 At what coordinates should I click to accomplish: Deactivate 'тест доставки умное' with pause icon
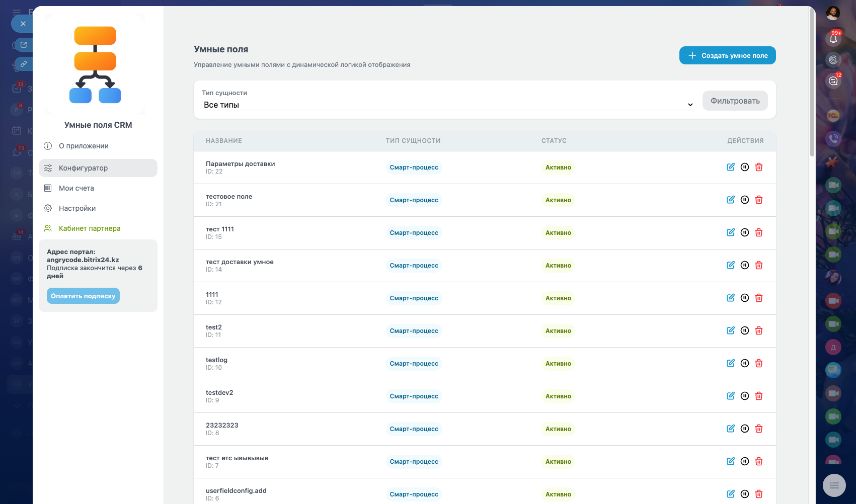coord(745,265)
